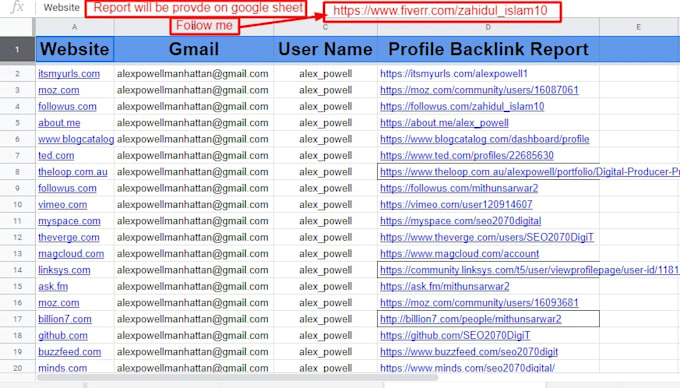Select the Gmail cell in row 19
The image size is (680, 388).
point(194,352)
